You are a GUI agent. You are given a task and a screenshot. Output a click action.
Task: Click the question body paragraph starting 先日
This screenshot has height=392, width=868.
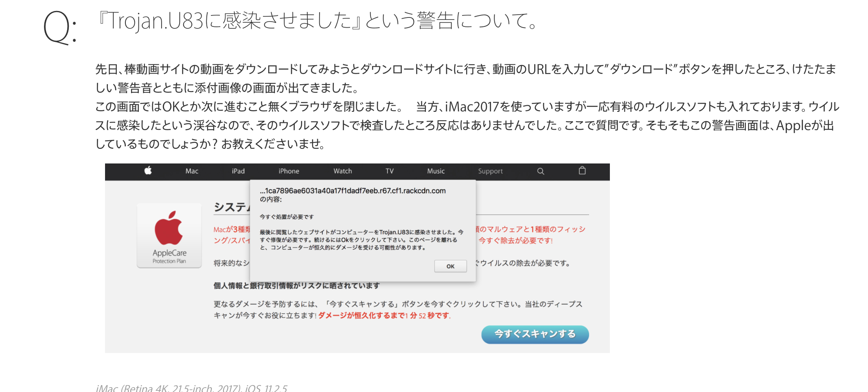click(467, 107)
